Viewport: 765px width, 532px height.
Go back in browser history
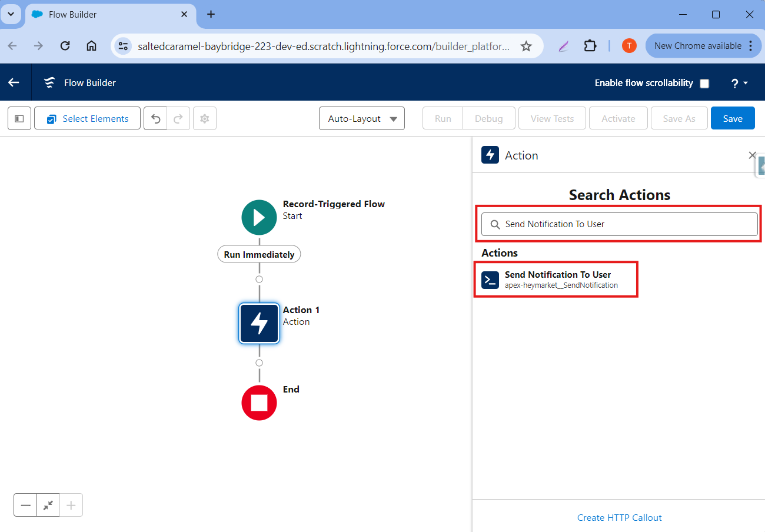[x=12, y=46]
